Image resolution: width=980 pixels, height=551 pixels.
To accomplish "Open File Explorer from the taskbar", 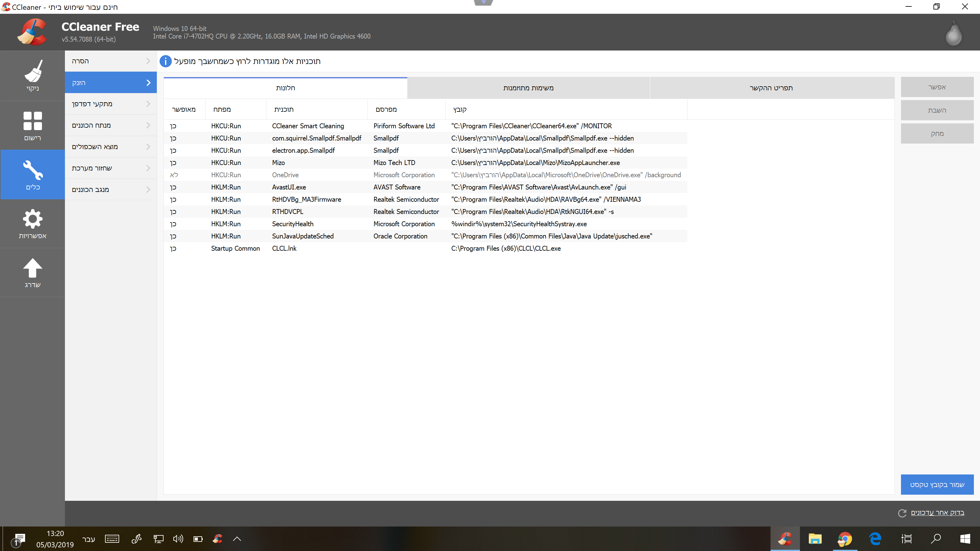I will (815, 539).
